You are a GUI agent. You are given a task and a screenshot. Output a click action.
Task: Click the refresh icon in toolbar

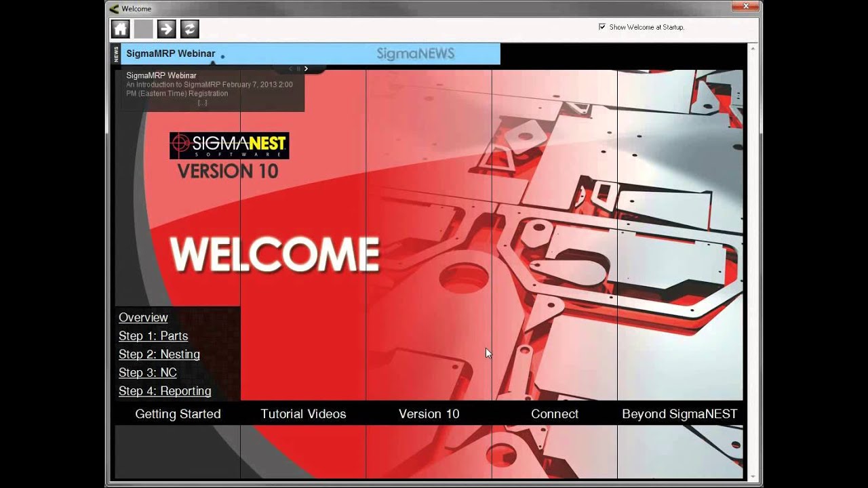tap(189, 28)
